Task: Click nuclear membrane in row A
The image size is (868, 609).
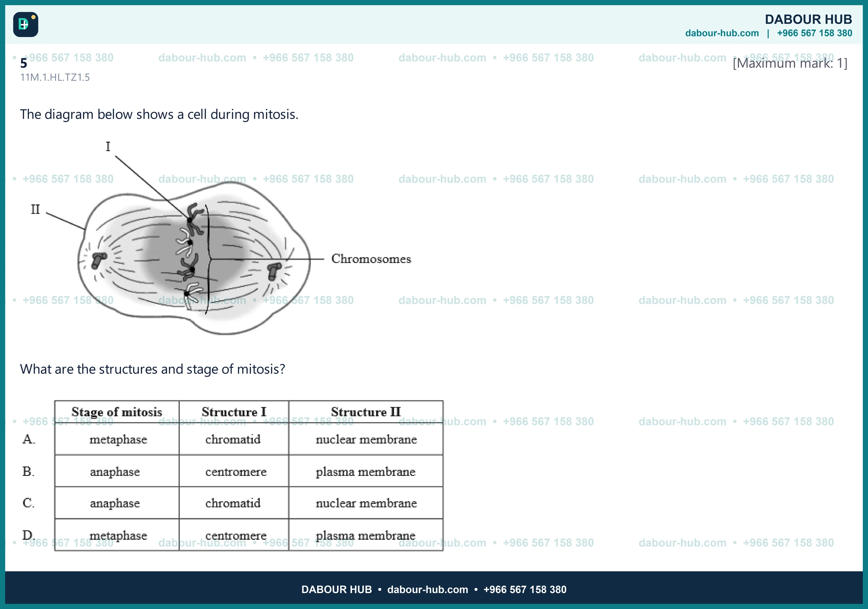Action: pos(366,439)
